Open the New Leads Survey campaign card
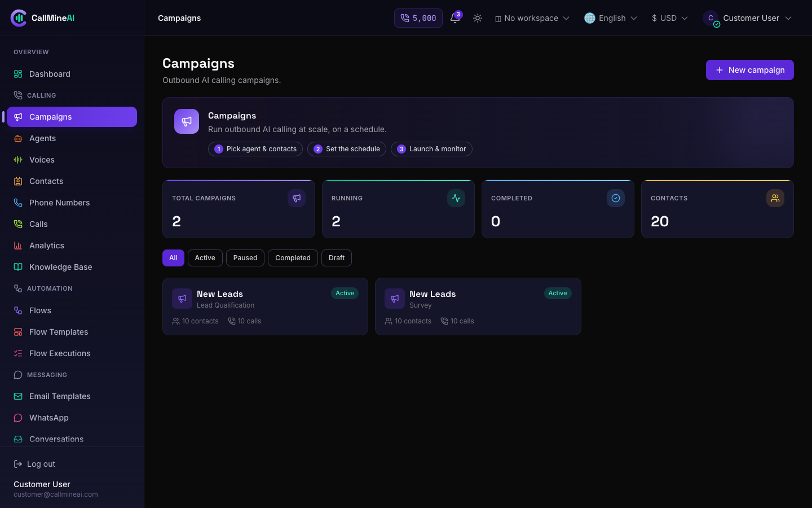This screenshot has width=812, height=508. tap(478, 306)
